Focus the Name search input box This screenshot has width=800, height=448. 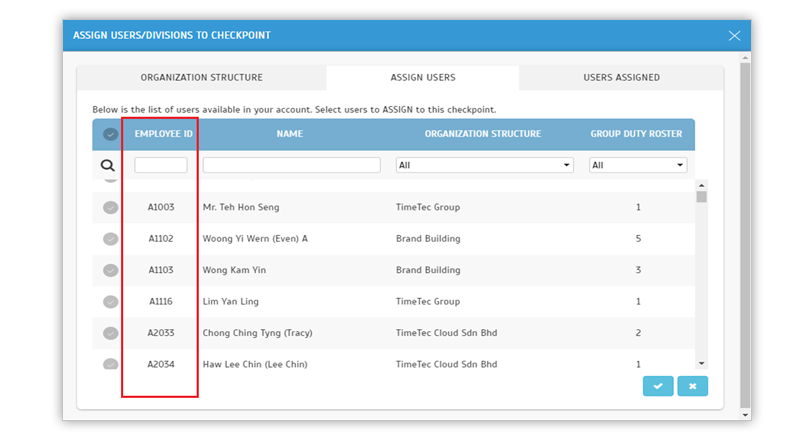point(291,165)
